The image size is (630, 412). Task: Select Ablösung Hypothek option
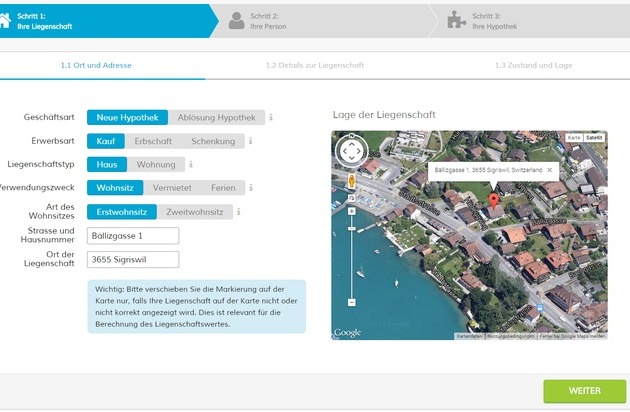[x=216, y=118]
